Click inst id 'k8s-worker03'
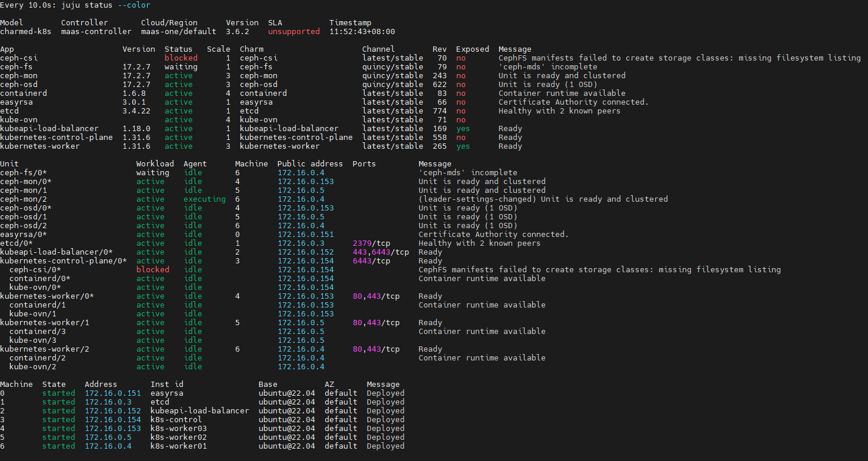The width and height of the screenshot is (868, 461). pyautogui.click(x=179, y=429)
